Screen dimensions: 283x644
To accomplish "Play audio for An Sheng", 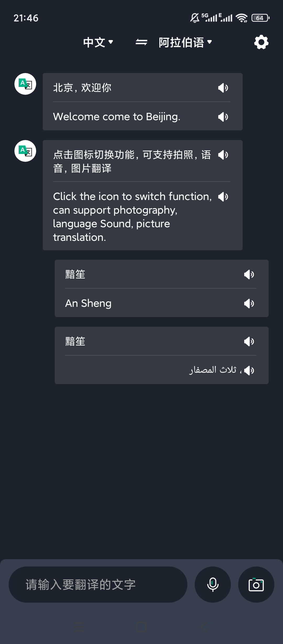I will click(x=249, y=303).
